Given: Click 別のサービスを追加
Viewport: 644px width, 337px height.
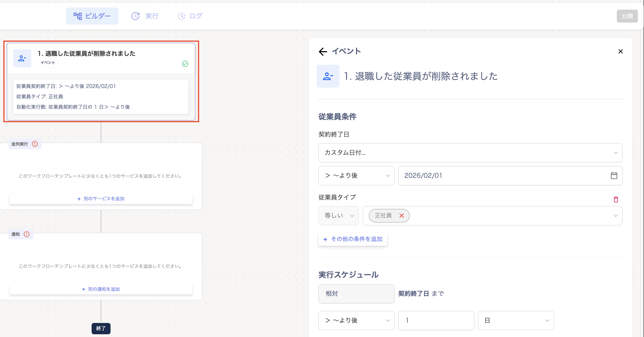Looking at the screenshot, I should 101,199.
